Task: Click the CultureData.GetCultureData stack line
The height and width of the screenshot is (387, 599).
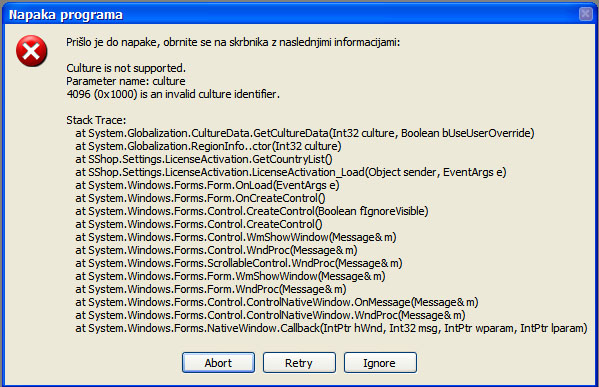Action: [305, 133]
